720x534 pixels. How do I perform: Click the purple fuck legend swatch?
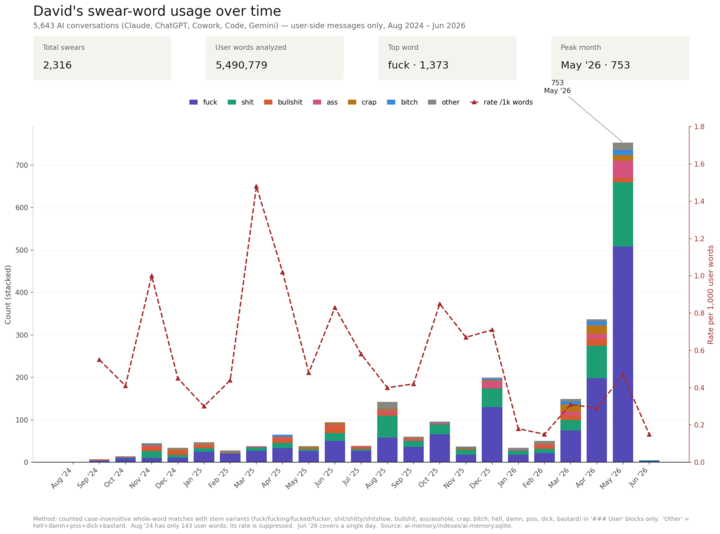(x=193, y=102)
